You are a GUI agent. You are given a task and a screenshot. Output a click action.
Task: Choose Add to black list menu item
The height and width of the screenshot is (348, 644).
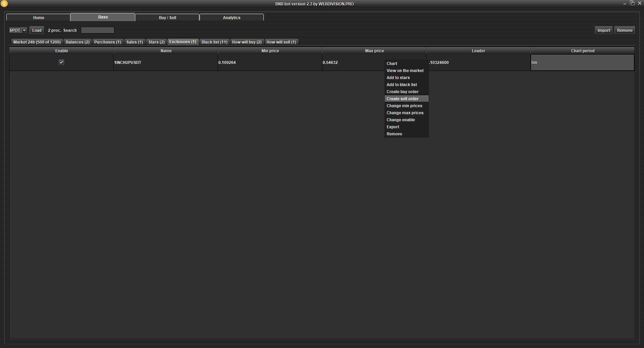click(x=401, y=85)
